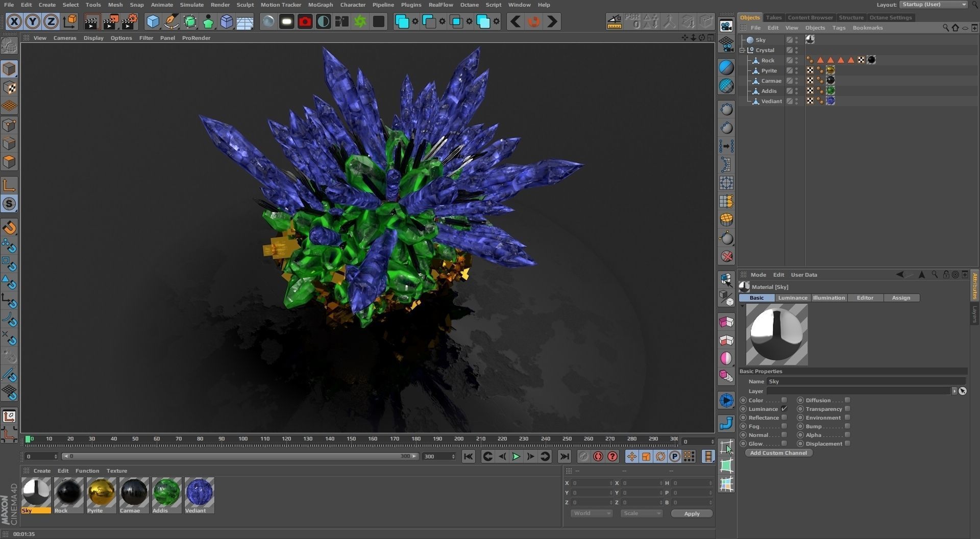Select the Pyrite gold material thumbnail
This screenshot has width=980, height=539.
[101, 495]
